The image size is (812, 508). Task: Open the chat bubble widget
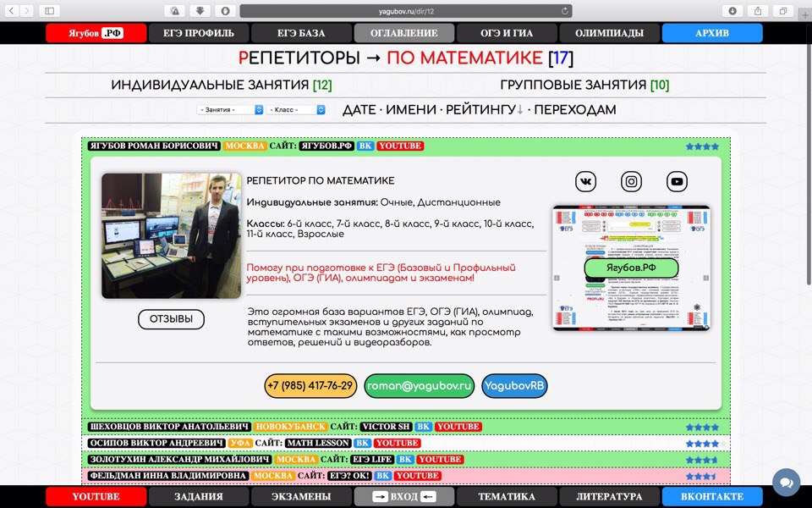[x=786, y=483]
